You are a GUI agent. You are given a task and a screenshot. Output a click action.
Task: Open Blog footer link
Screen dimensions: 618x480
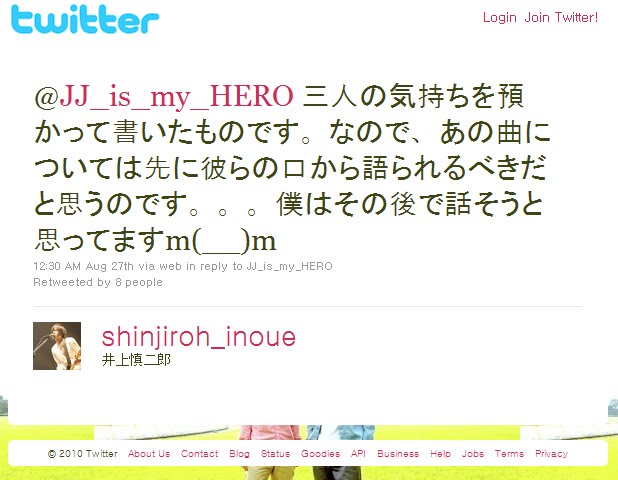pos(240,454)
